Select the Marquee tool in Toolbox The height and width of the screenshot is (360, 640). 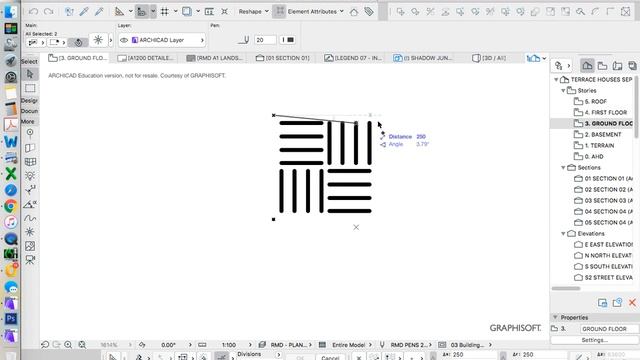[x=30, y=88]
